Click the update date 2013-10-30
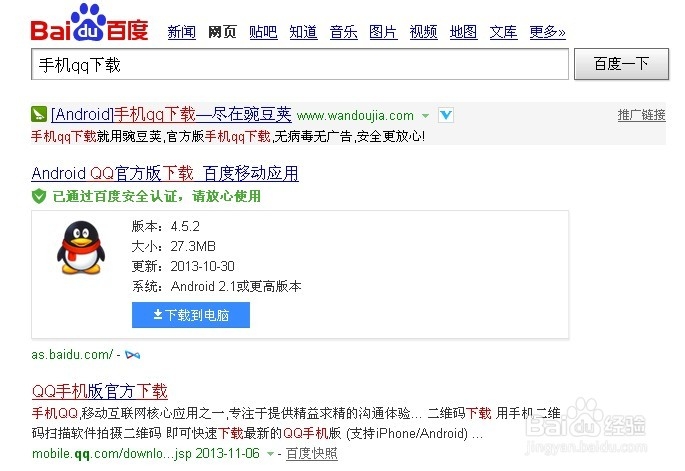The image size is (685, 471). point(202,267)
